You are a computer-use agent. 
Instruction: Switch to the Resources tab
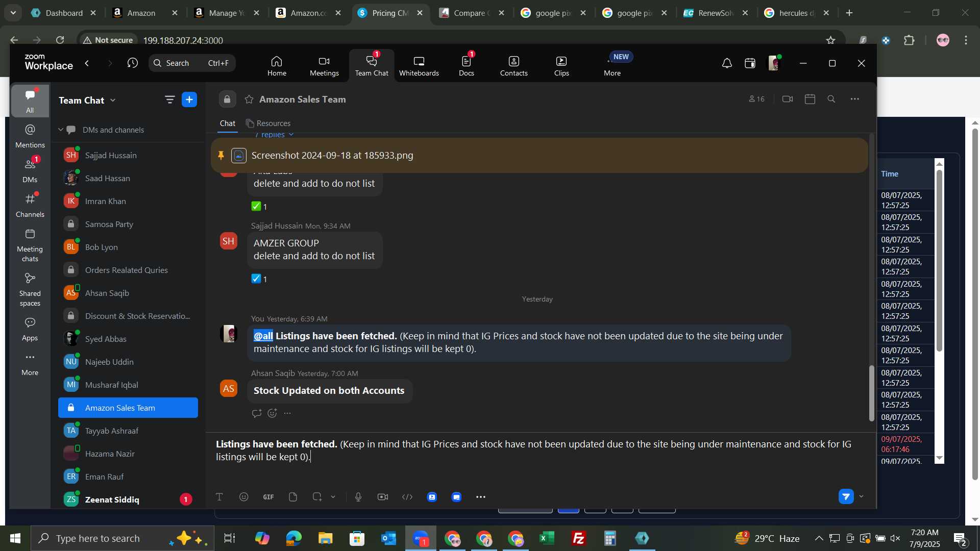coord(268,123)
